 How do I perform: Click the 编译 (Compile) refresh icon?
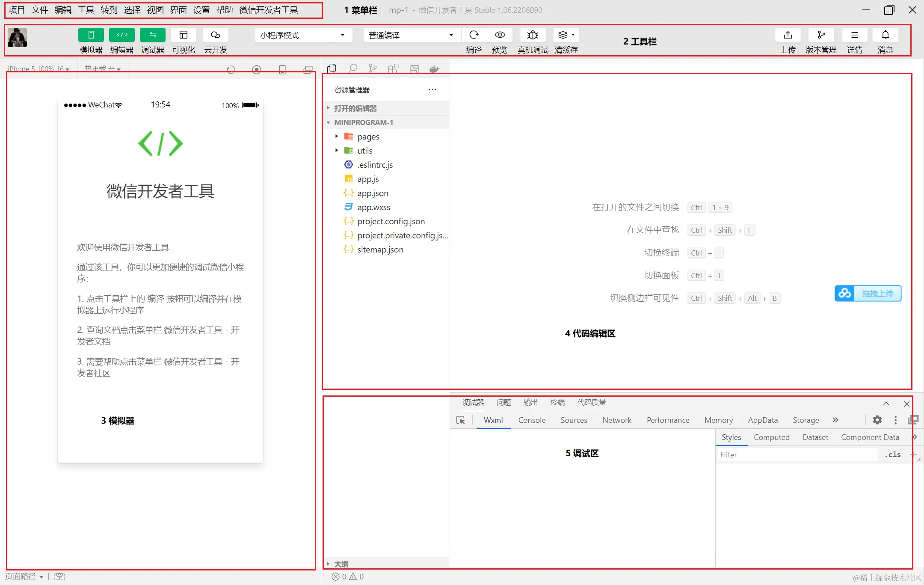474,35
